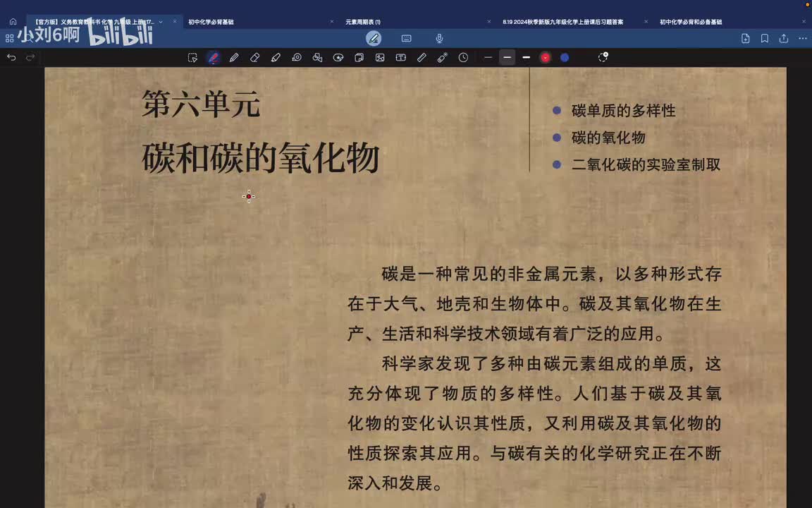The image size is (812, 508).
Task: Click the heading 第六单元
Action: pyautogui.click(x=201, y=104)
